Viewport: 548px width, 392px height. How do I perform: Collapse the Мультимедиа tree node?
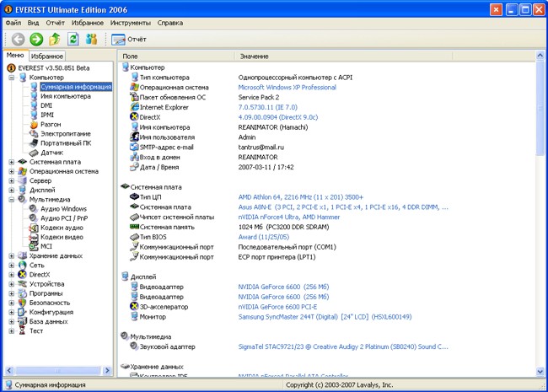coord(12,200)
